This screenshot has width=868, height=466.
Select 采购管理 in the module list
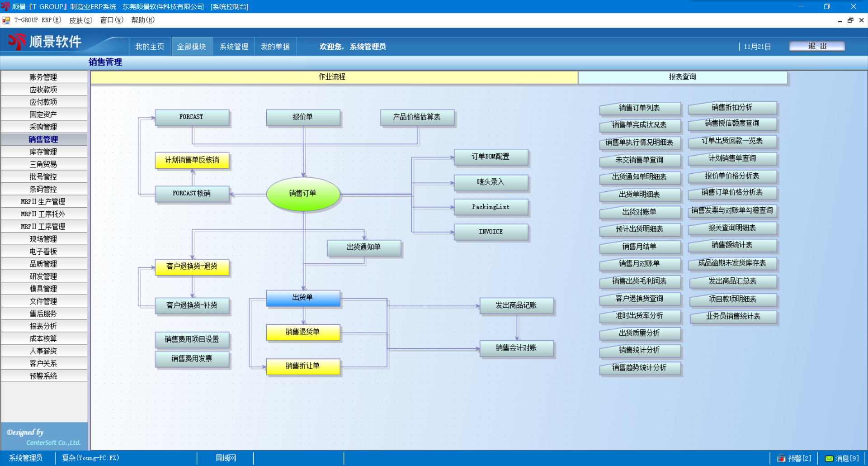point(43,127)
